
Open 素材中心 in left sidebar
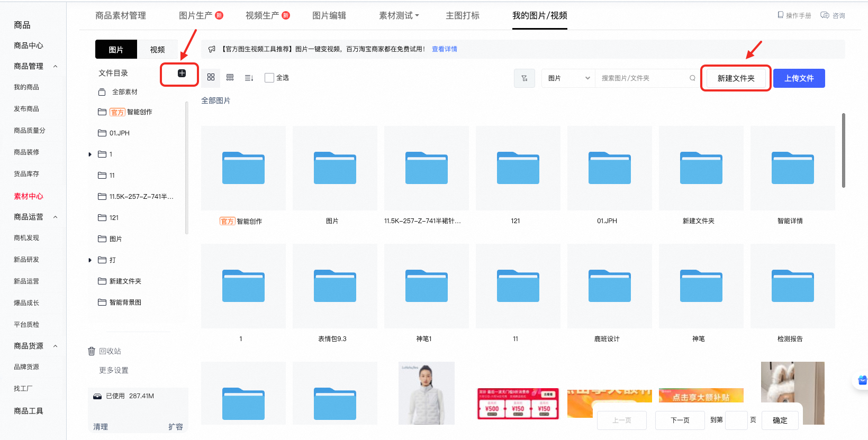[x=29, y=196]
